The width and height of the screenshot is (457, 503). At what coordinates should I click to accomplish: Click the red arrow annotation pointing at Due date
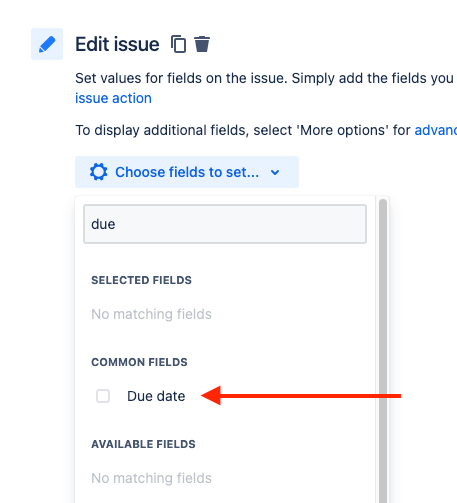pos(301,396)
